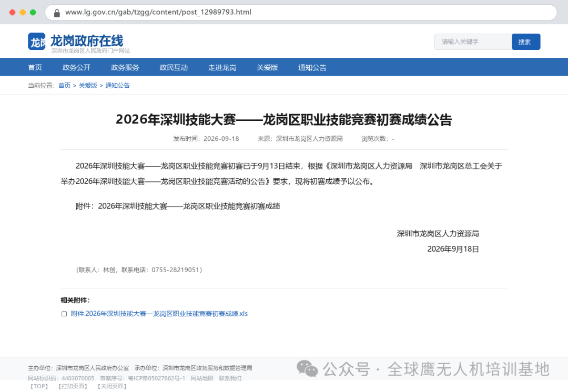Viewport: 568px width, 392px height.
Task: Click the 【关闭页面】 footer button
Action: pos(112,386)
